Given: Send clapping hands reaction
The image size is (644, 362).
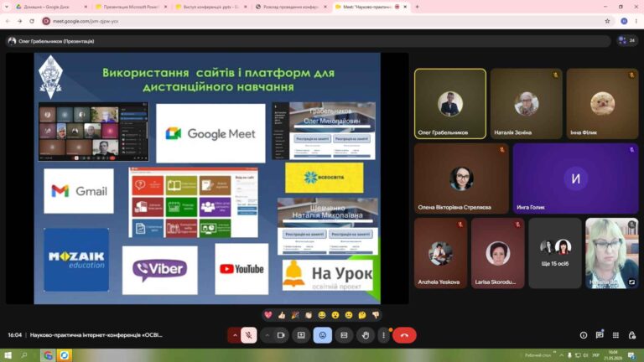Looking at the screenshot, I should [309, 315].
